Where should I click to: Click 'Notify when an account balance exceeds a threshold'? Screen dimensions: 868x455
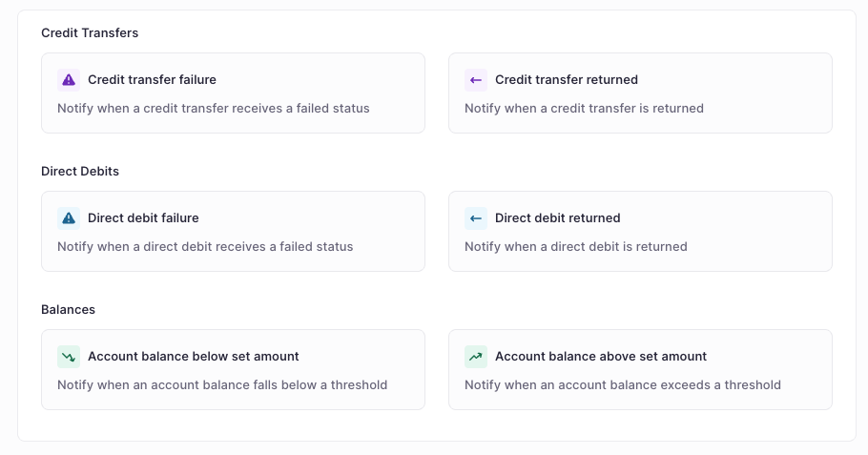coord(622,385)
